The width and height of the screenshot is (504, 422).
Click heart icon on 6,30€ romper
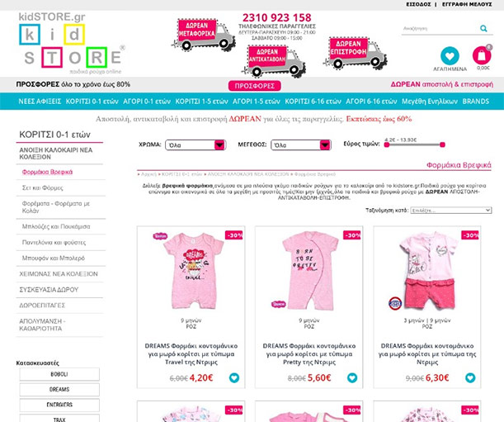pos(470,377)
